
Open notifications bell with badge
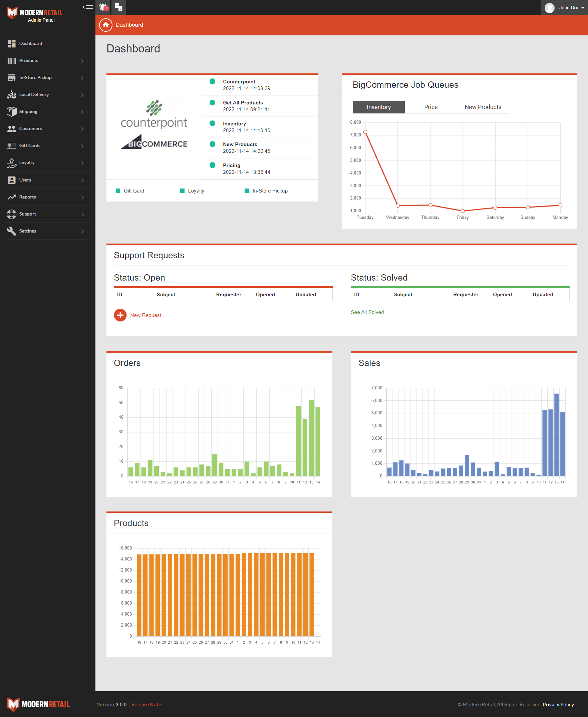pyautogui.click(x=104, y=7)
